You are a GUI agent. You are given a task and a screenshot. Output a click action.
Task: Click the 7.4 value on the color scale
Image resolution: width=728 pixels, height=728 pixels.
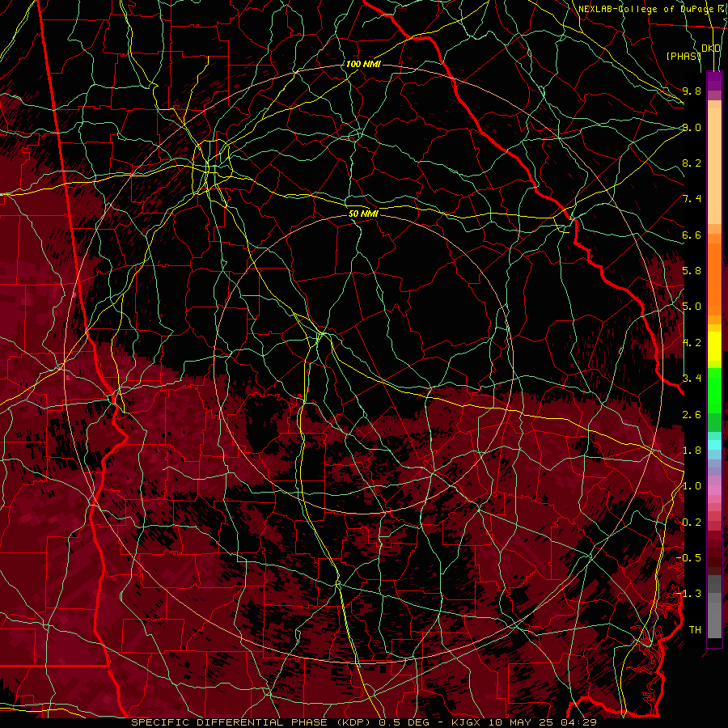tap(692, 199)
